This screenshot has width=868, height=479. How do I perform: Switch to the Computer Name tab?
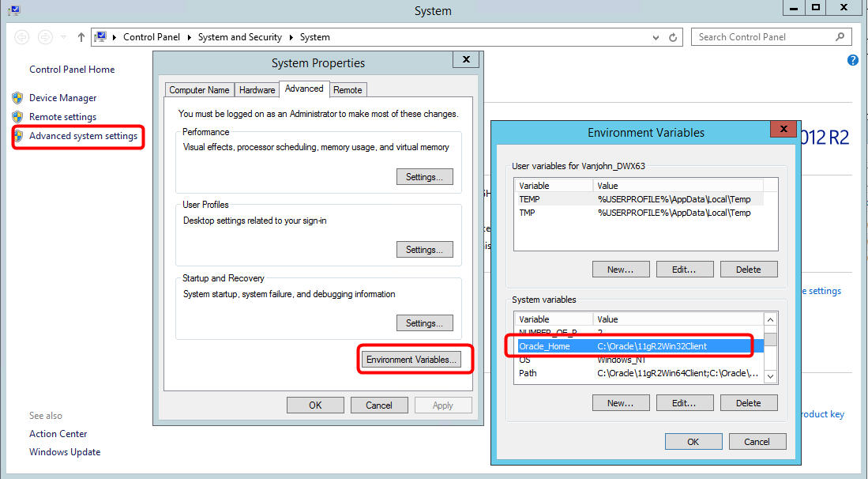[199, 89]
